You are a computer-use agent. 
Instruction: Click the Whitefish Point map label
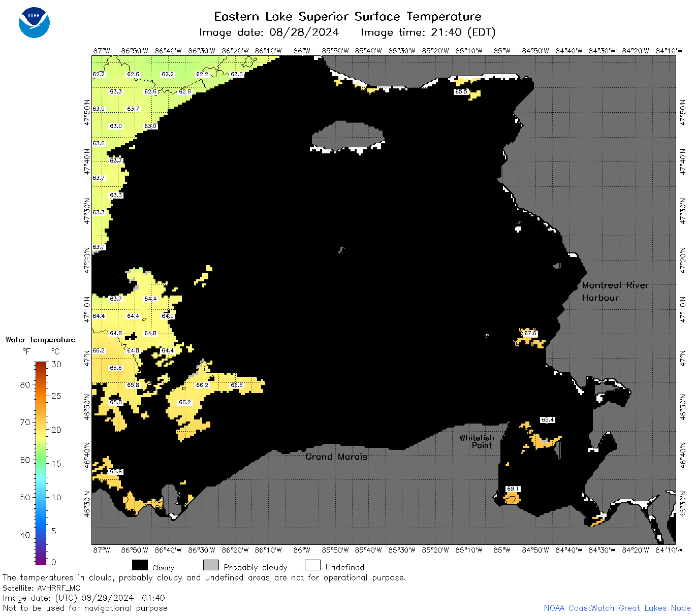pos(476,441)
